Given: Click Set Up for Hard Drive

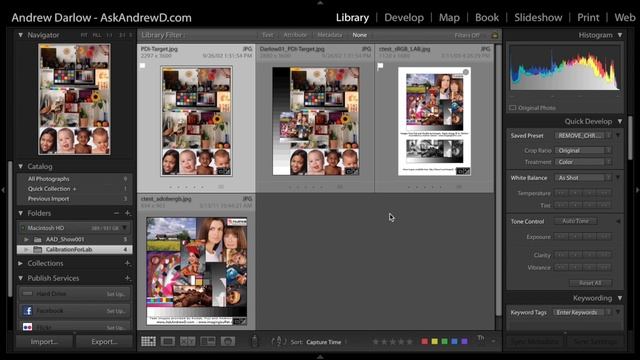Looking at the screenshot, I should 116,293.
